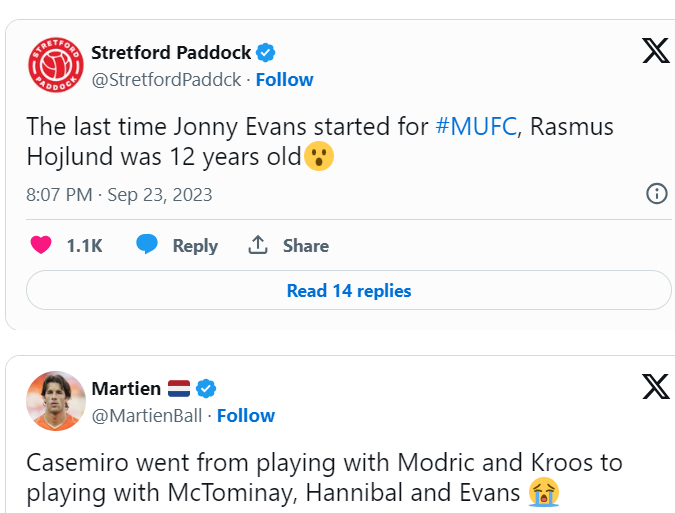Image resolution: width=675 pixels, height=513 pixels.
Task: Click the X logo on Stretford Paddock tweet
Action: (x=656, y=51)
